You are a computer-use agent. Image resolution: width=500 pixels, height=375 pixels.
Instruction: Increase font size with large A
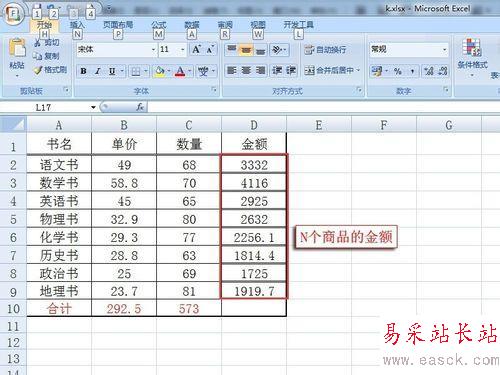196,50
